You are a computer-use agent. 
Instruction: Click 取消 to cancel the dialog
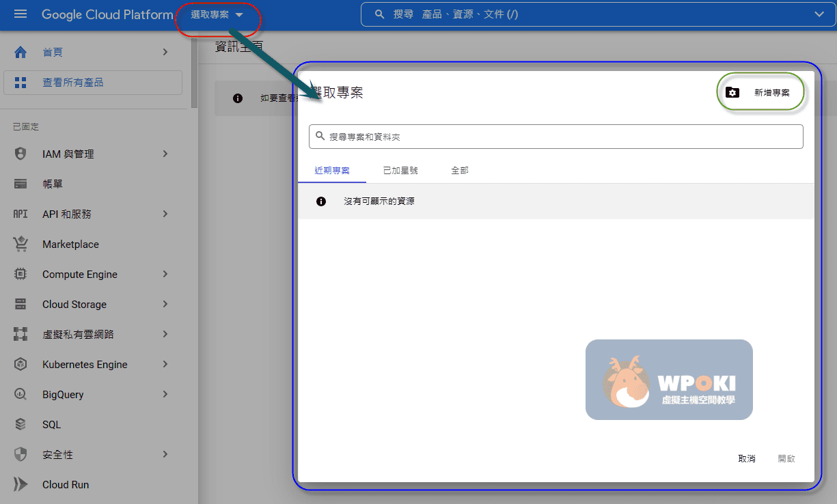pos(747,458)
